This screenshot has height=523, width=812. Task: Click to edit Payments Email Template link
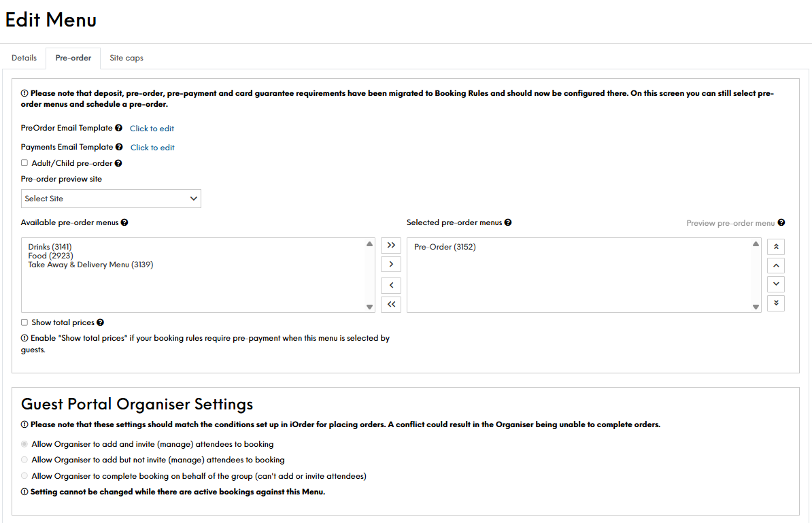(152, 148)
